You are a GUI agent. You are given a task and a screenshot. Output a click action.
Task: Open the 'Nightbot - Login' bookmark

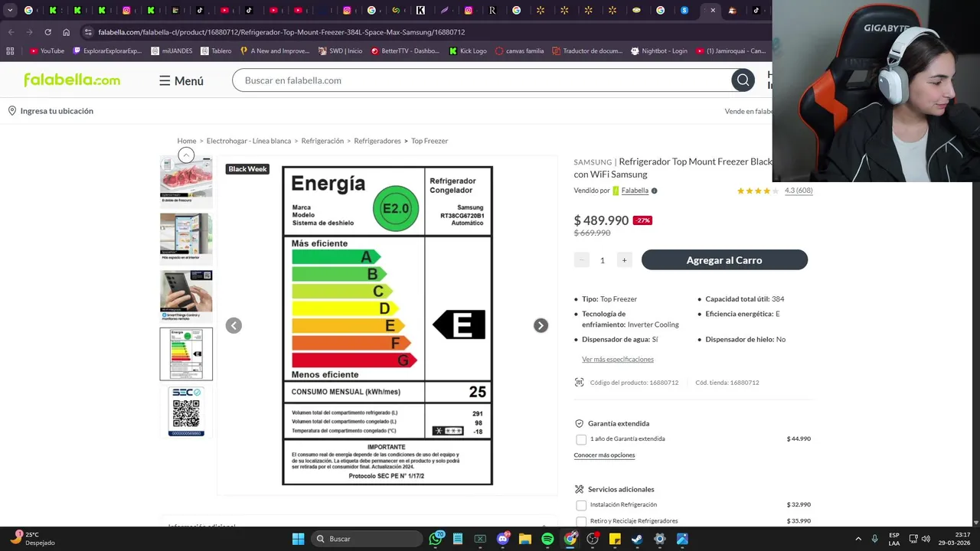point(658,51)
